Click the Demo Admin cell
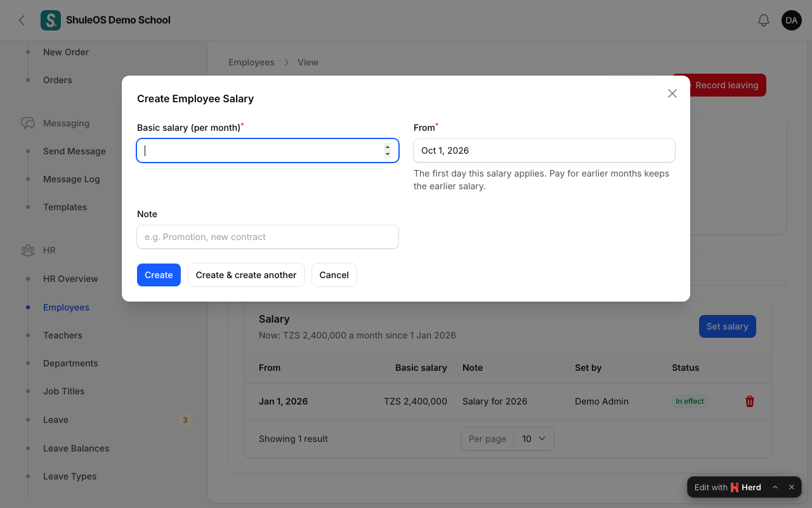The image size is (812, 508). pyautogui.click(x=601, y=401)
